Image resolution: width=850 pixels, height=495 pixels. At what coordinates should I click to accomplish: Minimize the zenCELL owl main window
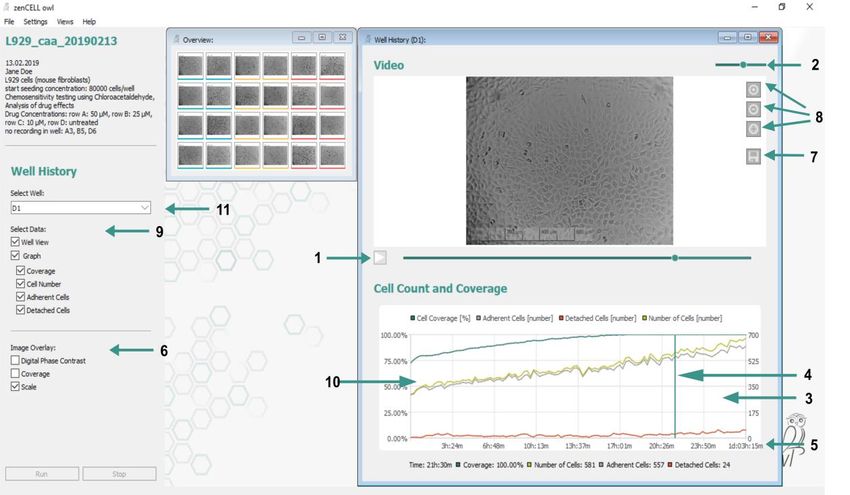coord(756,7)
